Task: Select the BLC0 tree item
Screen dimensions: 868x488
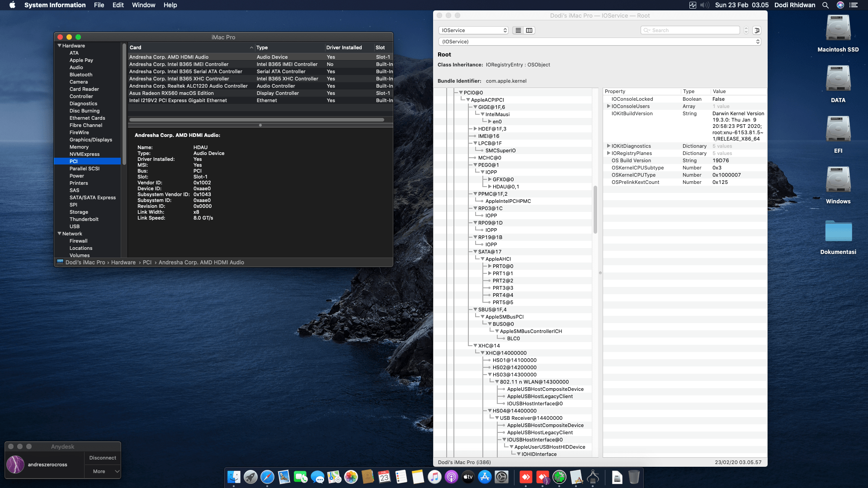Action: click(514, 338)
